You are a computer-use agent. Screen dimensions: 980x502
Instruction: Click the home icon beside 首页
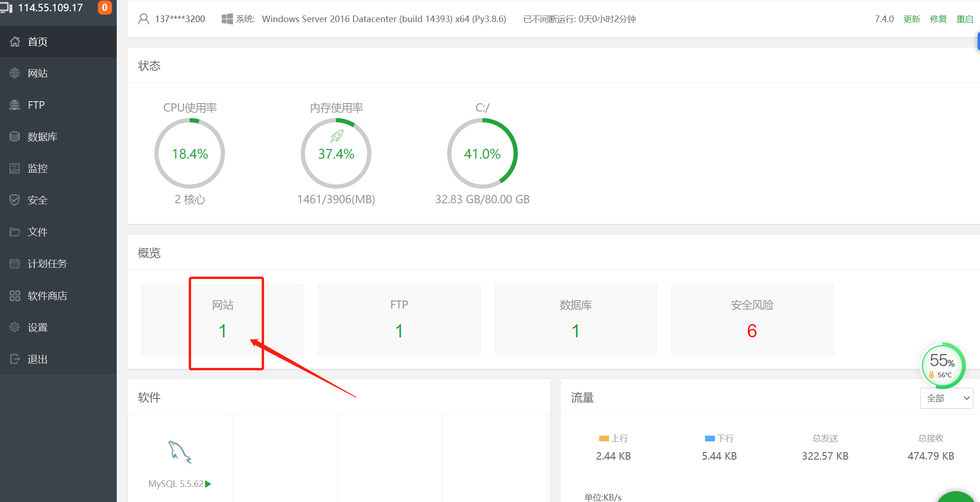[x=15, y=41]
